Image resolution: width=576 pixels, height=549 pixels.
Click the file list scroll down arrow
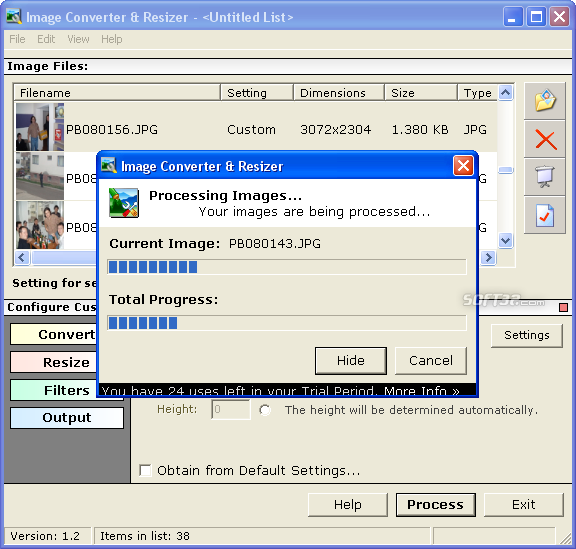click(505, 241)
